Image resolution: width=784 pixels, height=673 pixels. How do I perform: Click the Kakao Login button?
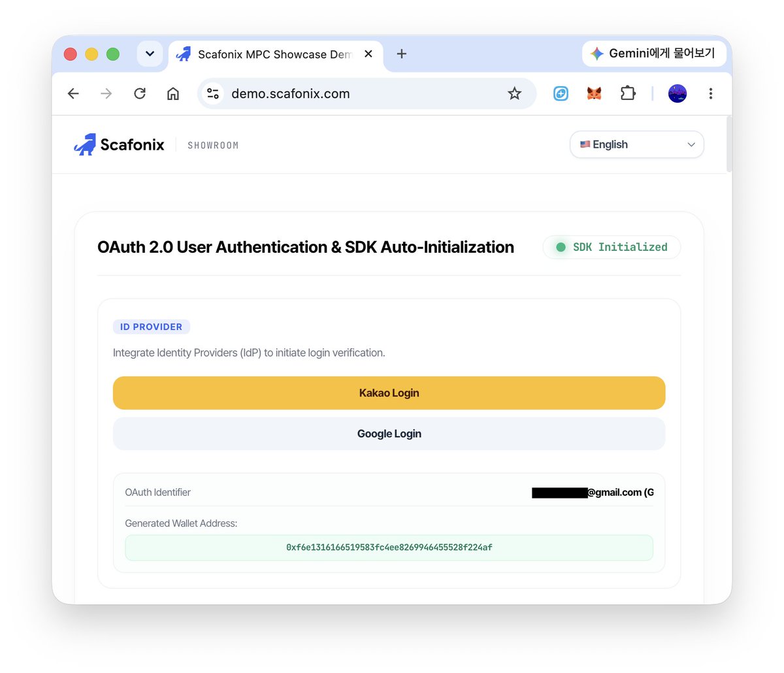389,393
